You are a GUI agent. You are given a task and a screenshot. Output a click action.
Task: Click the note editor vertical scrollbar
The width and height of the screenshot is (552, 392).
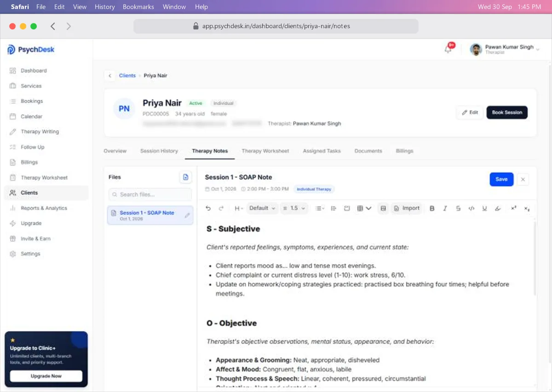point(534,258)
